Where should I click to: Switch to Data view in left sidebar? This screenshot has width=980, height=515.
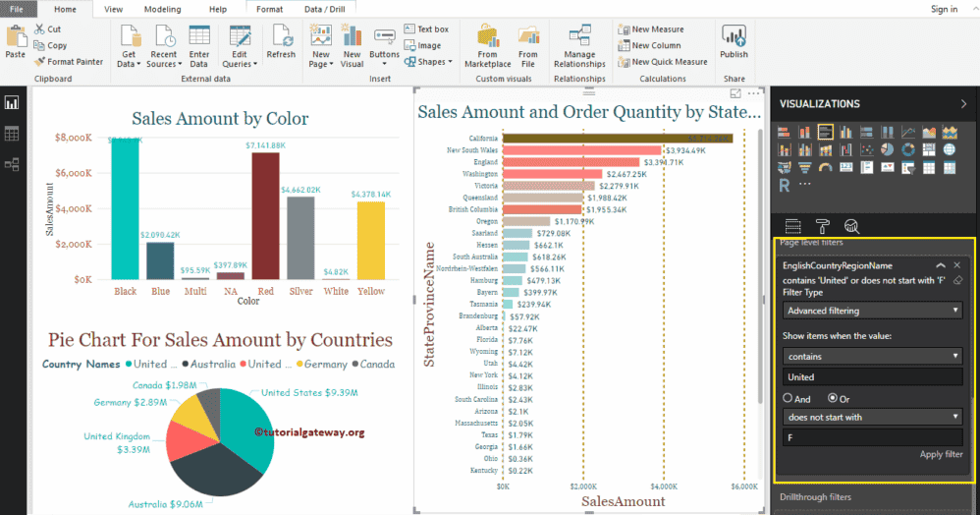[13, 134]
